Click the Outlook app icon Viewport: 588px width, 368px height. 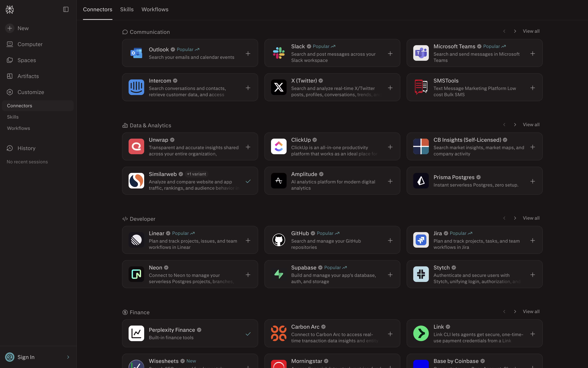[136, 53]
